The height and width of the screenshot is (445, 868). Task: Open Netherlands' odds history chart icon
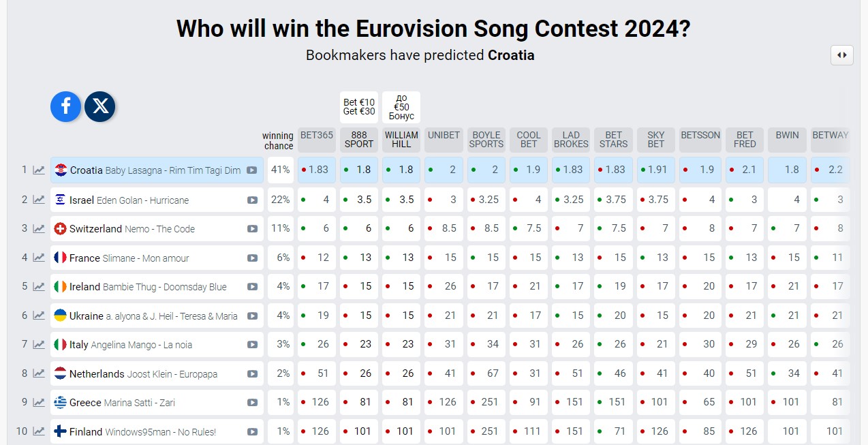click(x=39, y=374)
